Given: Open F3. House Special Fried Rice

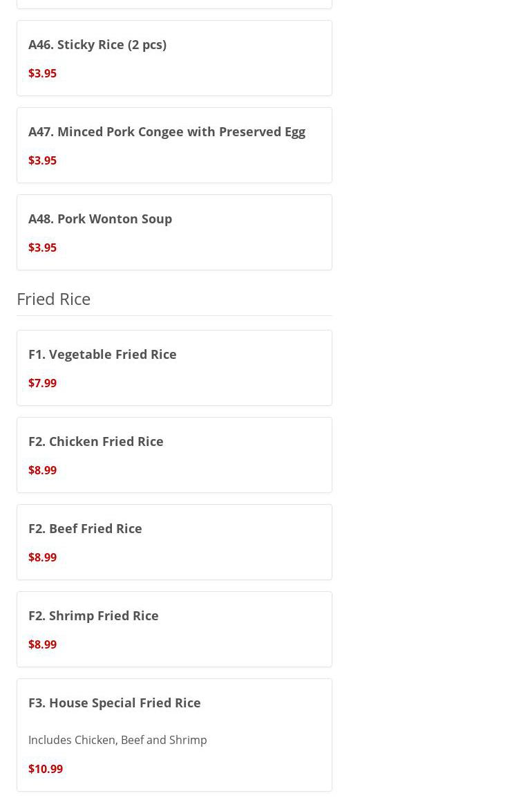Looking at the screenshot, I should (x=115, y=703).
